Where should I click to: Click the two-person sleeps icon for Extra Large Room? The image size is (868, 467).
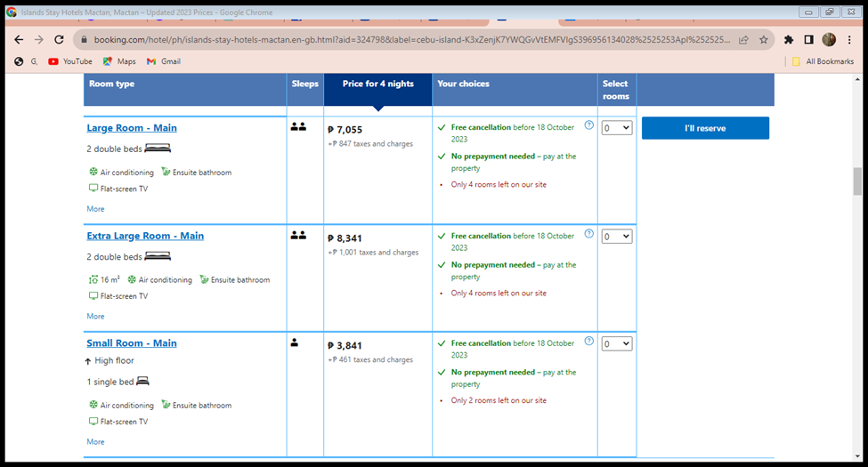point(298,235)
